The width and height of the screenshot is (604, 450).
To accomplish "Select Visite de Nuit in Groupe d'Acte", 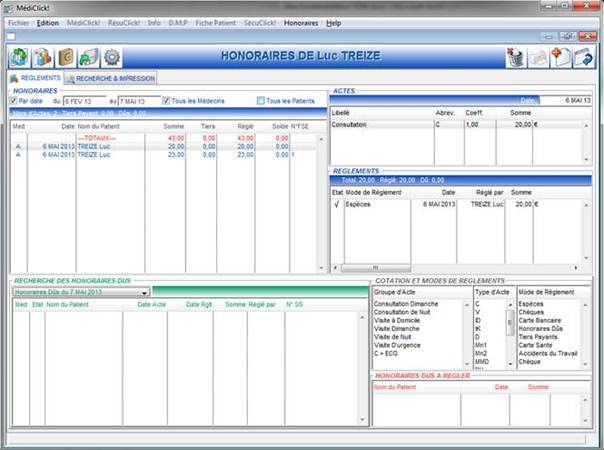I will [x=393, y=337].
